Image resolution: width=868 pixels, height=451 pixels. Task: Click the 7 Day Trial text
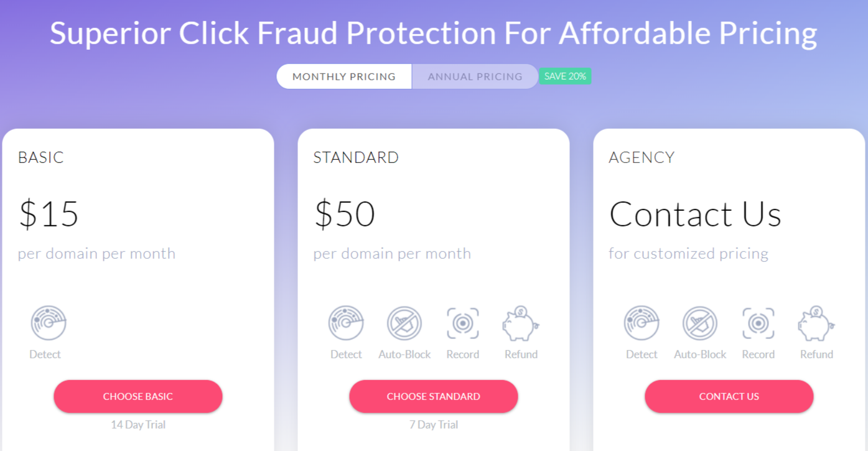433,424
